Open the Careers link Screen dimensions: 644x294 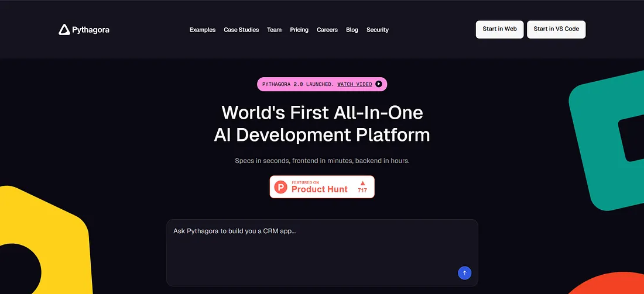click(327, 30)
